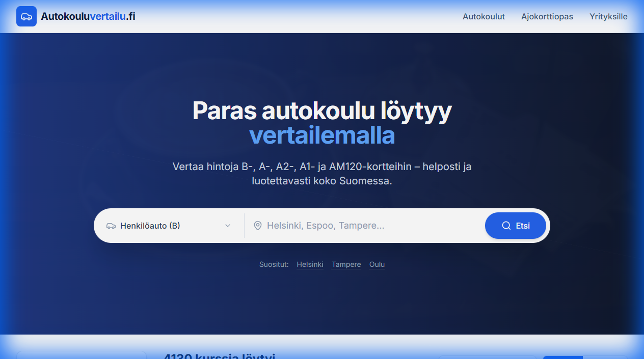Click the car logo icon in the header
Viewport: 644px width, 359px height.
pos(26,16)
